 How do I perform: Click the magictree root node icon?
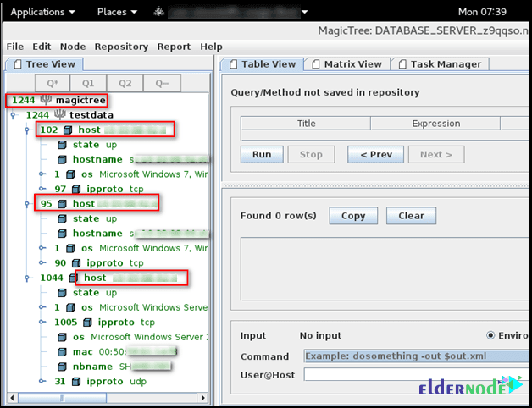click(x=47, y=101)
